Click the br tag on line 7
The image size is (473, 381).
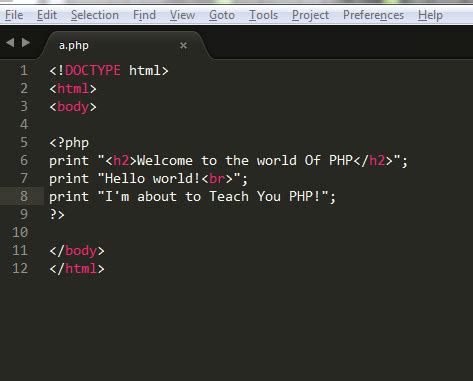coord(217,178)
